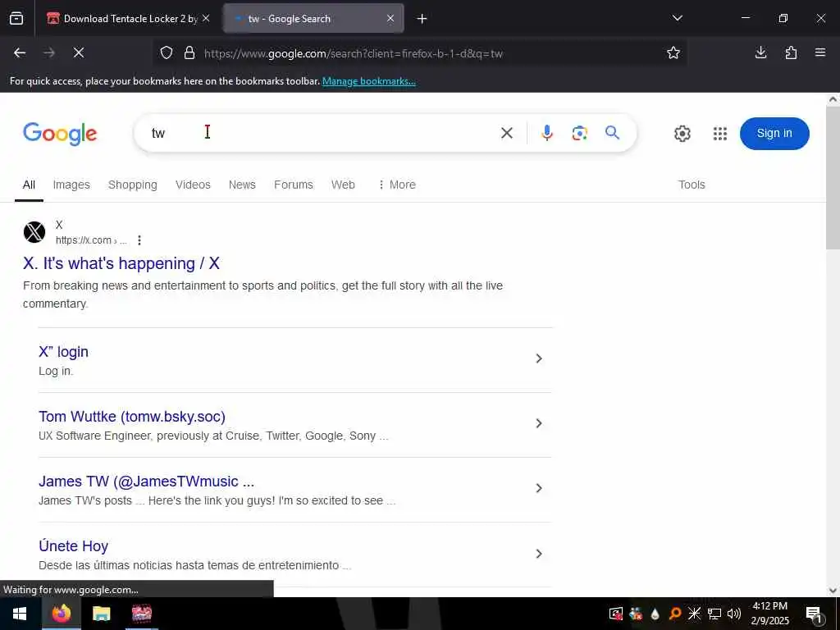Viewport: 840px width, 630px height.
Task: Start search by voice microphone
Action: coord(547,133)
